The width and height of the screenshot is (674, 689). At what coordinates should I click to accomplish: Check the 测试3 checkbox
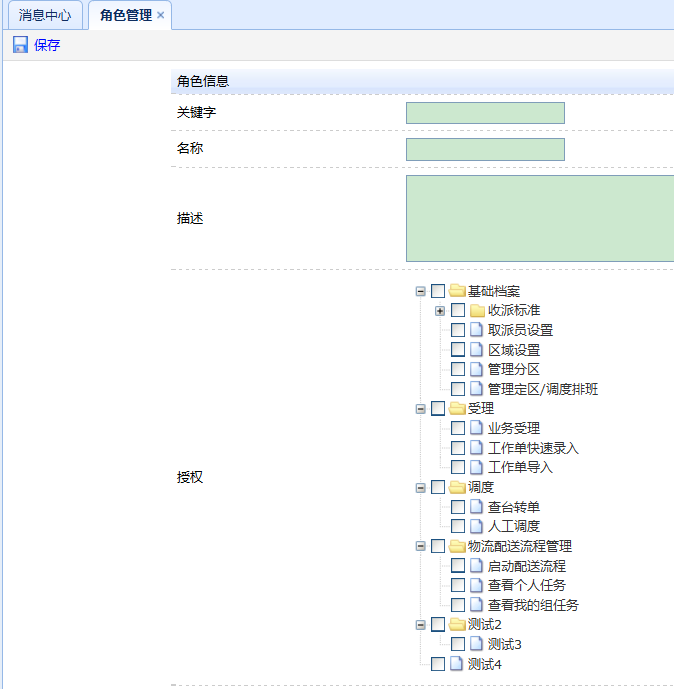pyautogui.click(x=458, y=644)
